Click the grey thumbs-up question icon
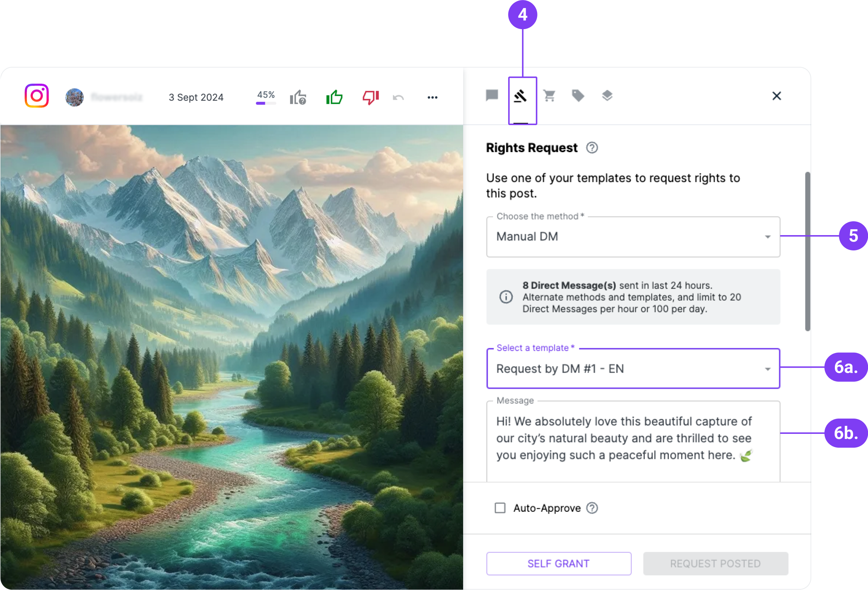The height and width of the screenshot is (590, 868). click(298, 97)
